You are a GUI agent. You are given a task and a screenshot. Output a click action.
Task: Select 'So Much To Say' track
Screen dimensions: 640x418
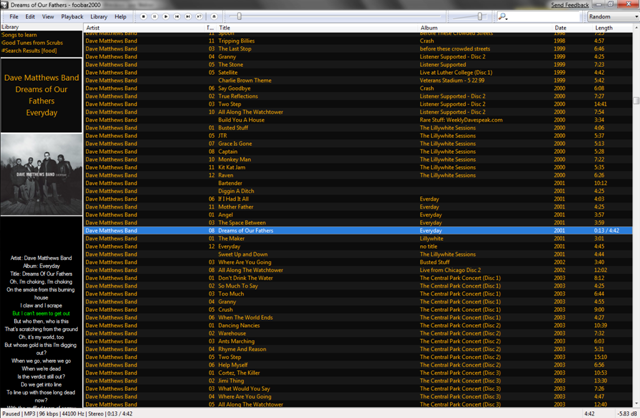coord(238,286)
